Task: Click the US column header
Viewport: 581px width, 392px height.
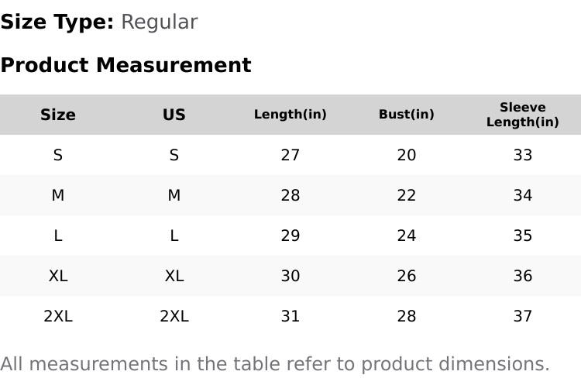Action: click(x=174, y=115)
